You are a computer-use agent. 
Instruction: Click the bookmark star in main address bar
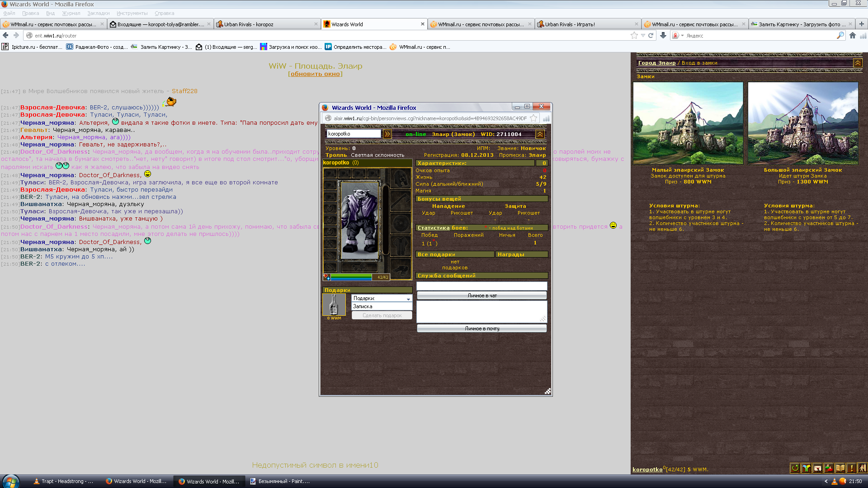[634, 35]
